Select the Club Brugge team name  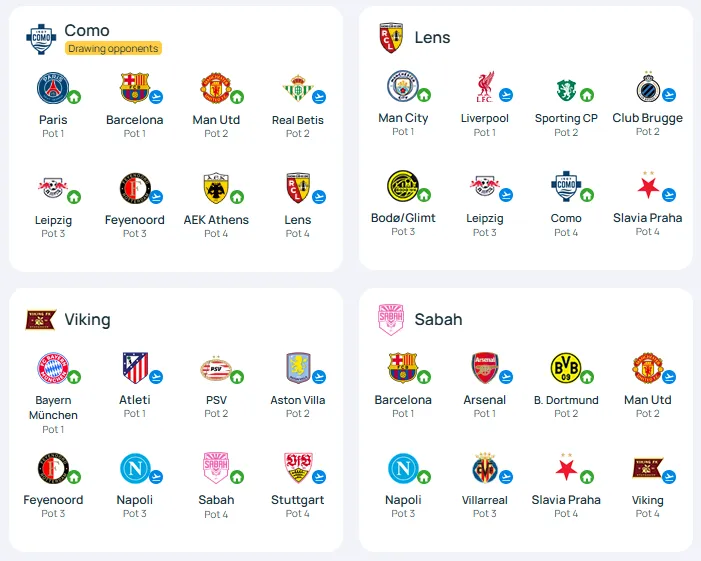(647, 118)
